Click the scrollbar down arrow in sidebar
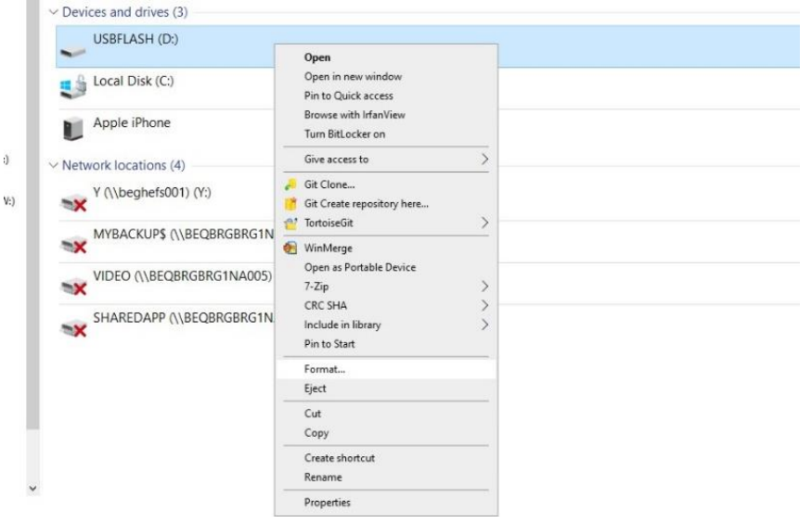The width and height of the screenshot is (812, 523). pyautogui.click(x=34, y=487)
